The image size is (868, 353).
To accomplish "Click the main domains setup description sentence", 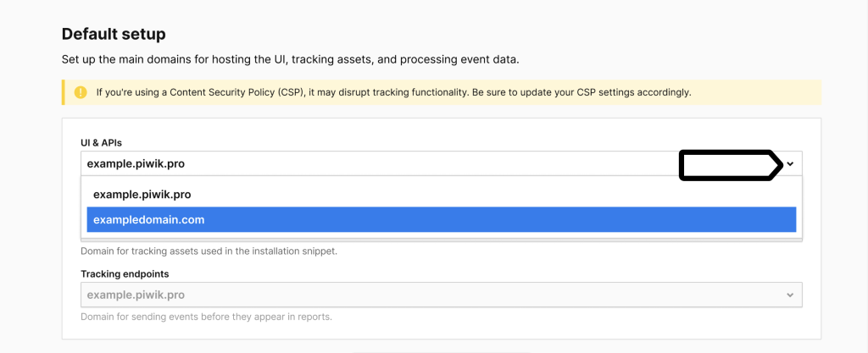I will [x=291, y=59].
